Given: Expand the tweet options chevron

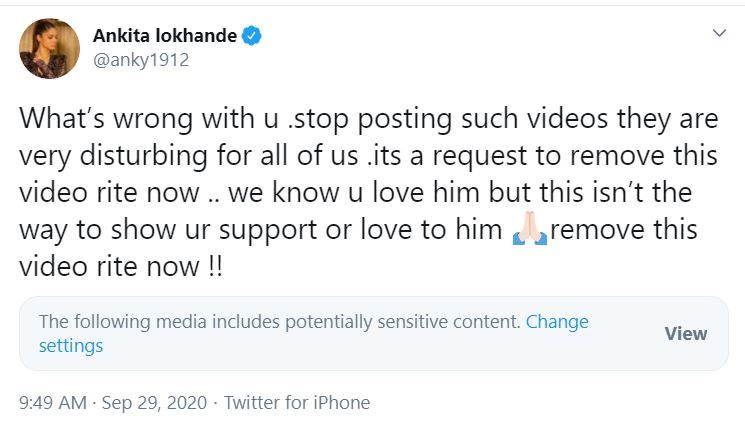Looking at the screenshot, I should click(x=718, y=35).
